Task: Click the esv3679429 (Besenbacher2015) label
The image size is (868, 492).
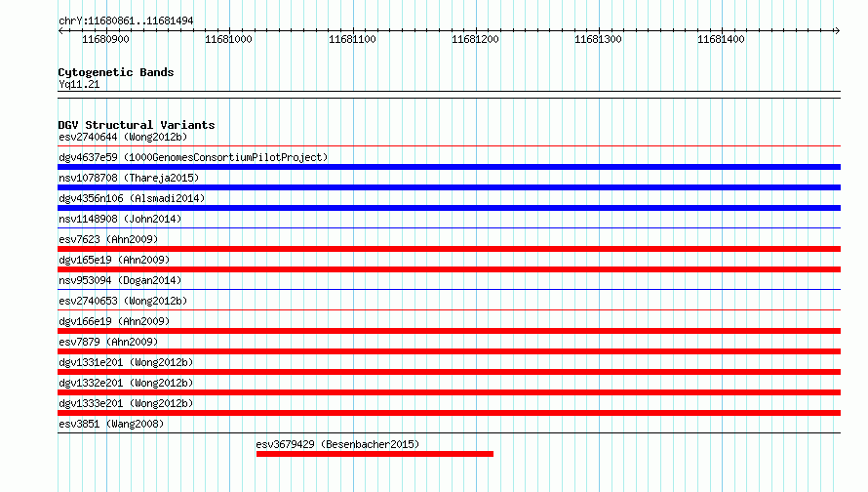Action: [x=337, y=444]
